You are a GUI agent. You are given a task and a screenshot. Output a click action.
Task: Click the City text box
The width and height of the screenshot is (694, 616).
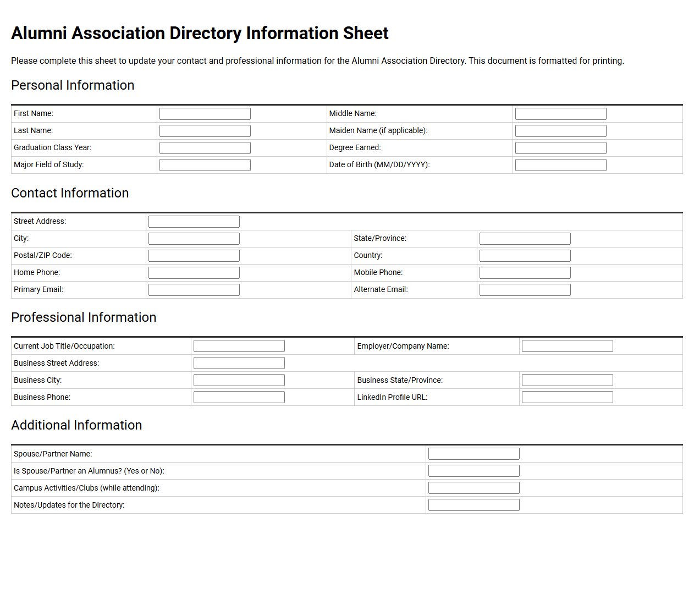pos(194,239)
